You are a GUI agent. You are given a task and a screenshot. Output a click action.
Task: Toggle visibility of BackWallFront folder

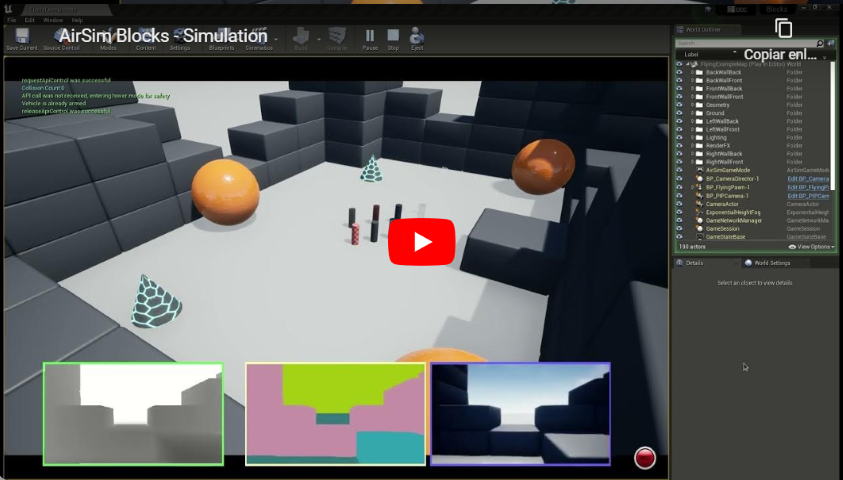(680, 80)
